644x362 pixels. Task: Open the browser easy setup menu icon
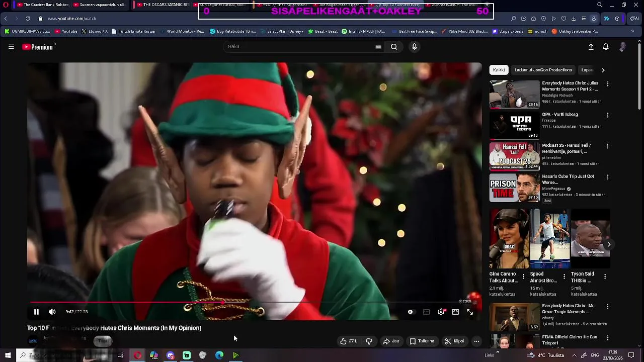pos(584,19)
